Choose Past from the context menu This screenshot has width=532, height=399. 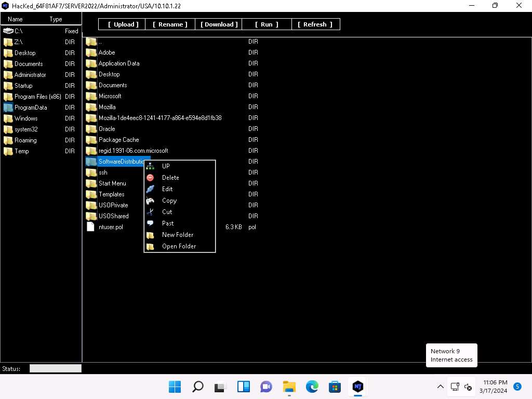point(168,223)
